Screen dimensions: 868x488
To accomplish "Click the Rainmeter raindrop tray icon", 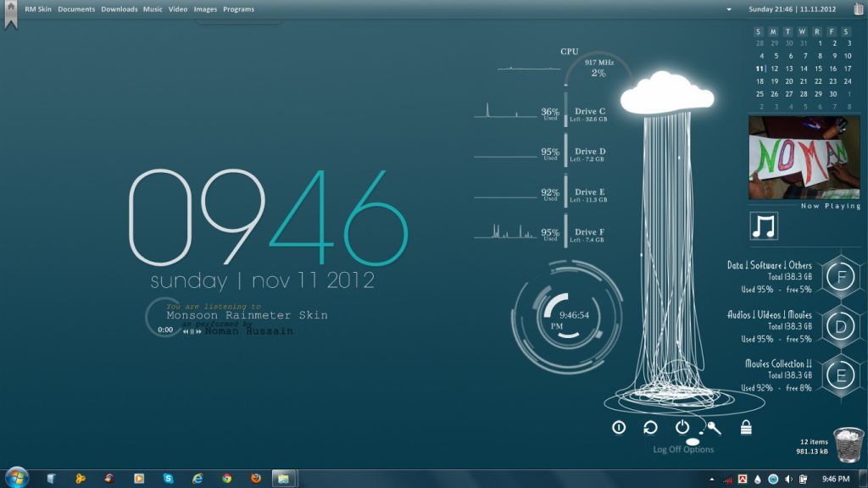I will [758, 480].
